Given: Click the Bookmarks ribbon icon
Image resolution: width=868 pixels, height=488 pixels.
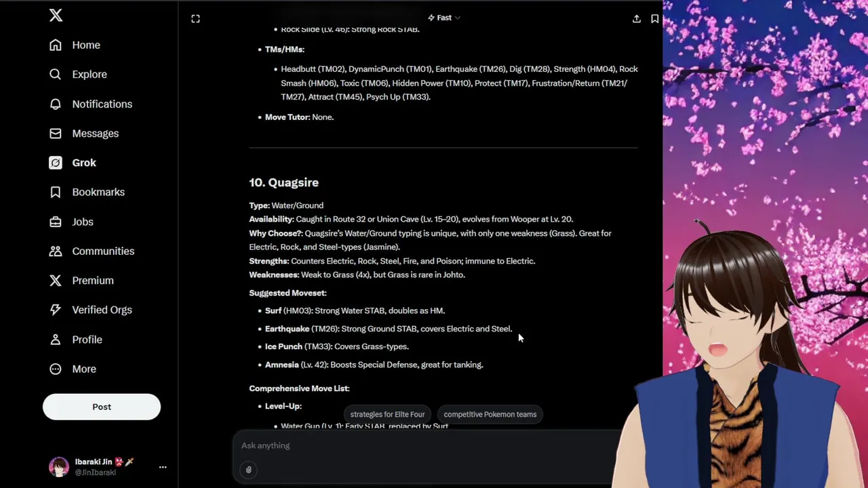Looking at the screenshot, I should tap(56, 192).
